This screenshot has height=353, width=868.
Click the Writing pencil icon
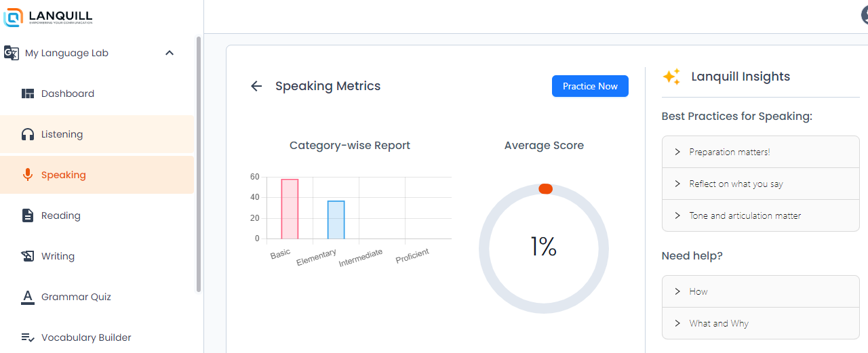point(28,256)
